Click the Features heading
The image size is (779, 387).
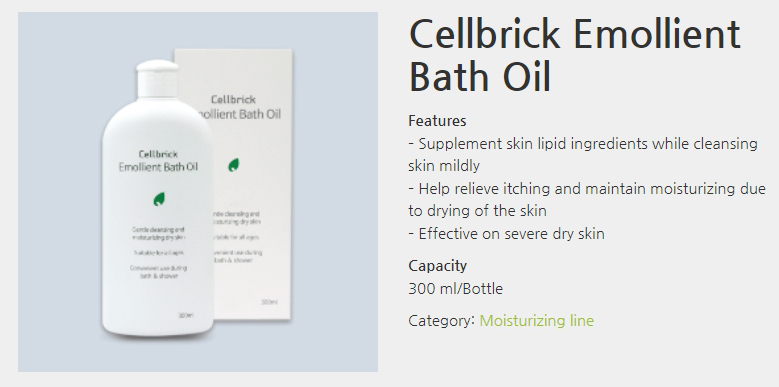(437, 121)
